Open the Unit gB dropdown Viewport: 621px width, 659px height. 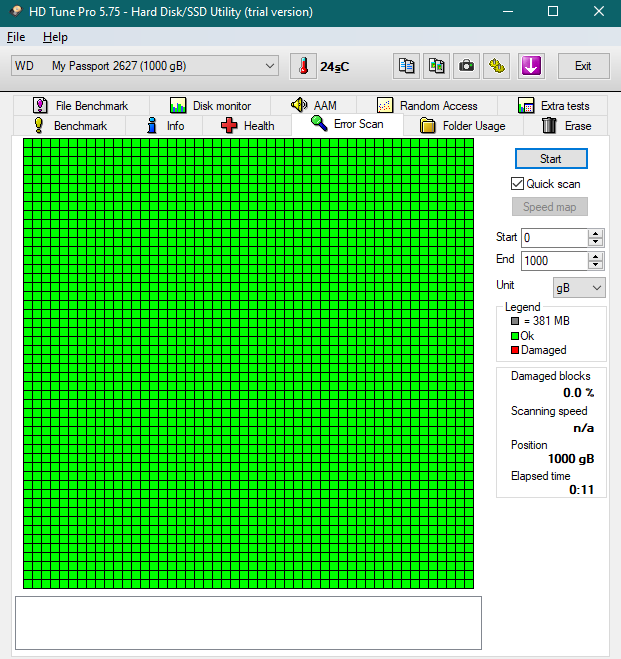click(x=579, y=288)
